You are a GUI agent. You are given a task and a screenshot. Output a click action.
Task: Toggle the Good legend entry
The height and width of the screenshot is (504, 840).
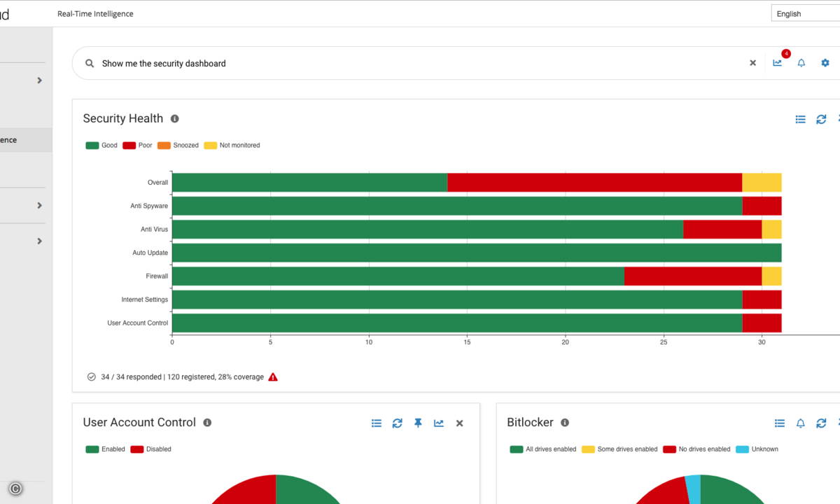coord(101,146)
